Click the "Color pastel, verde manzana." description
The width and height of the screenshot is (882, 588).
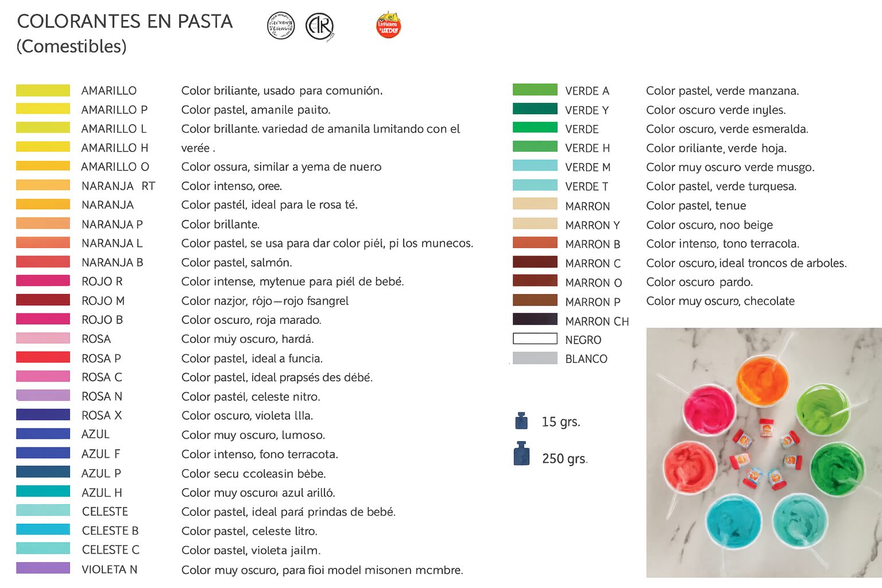722,91
